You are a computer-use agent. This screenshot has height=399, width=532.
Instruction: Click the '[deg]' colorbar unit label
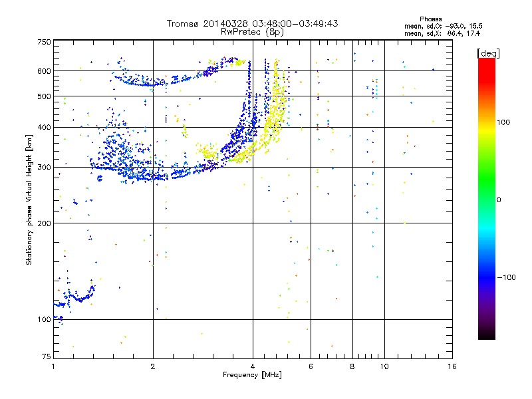point(488,53)
